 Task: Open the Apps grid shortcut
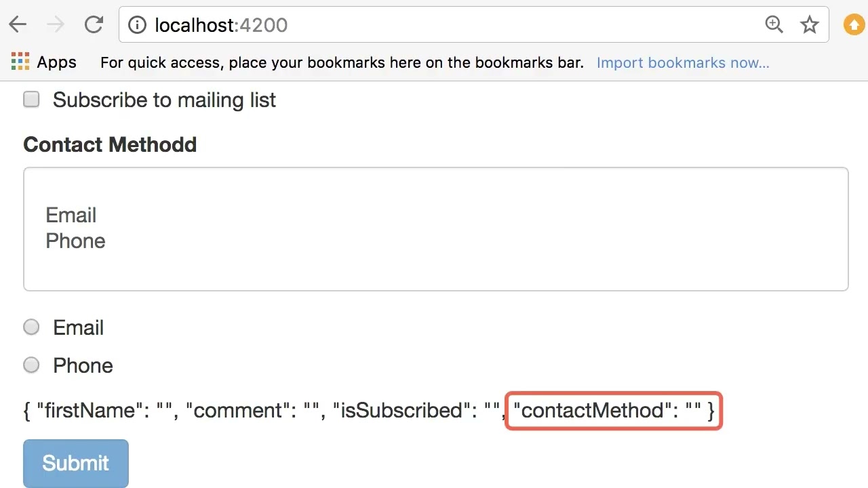point(20,62)
